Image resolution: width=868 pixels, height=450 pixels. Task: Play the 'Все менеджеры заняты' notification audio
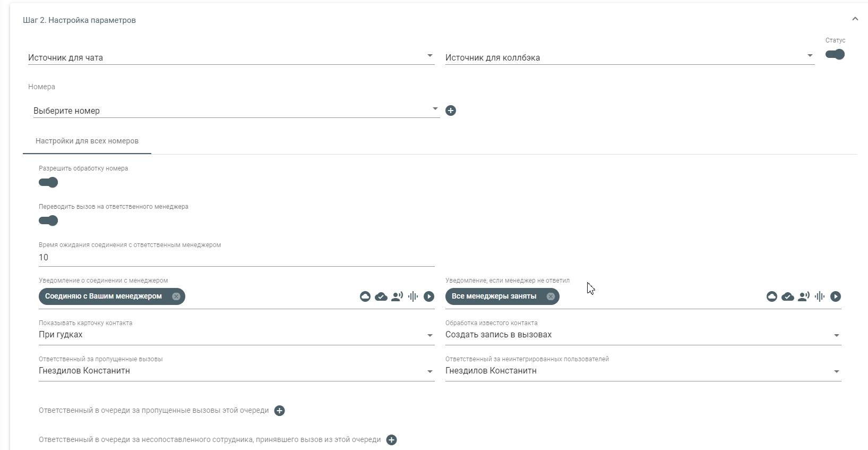(836, 296)
